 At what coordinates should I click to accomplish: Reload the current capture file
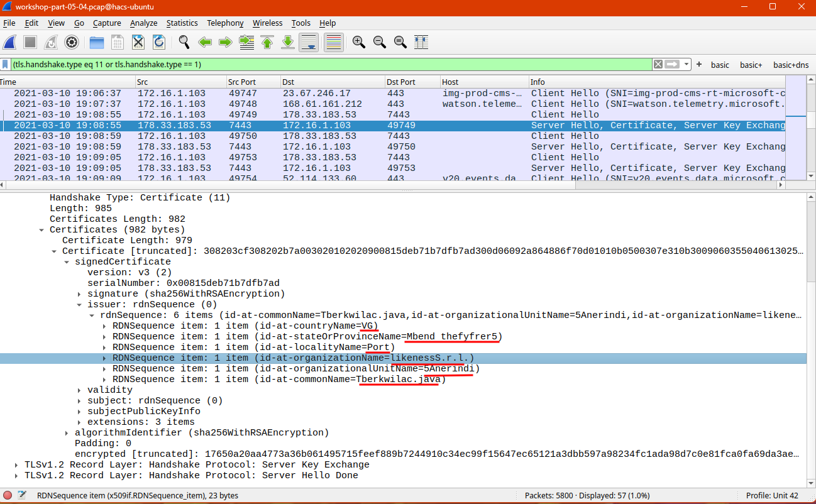coord(159,42)
